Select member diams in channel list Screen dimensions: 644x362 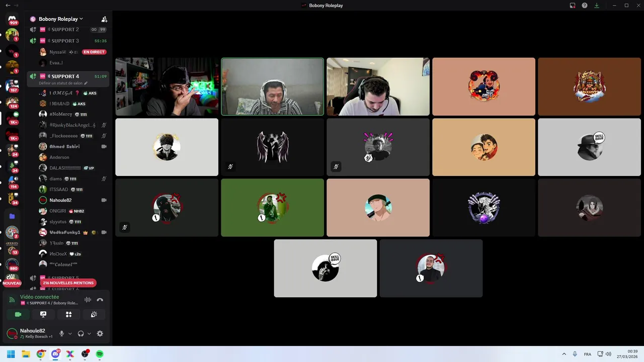click(x=73, y=178)
